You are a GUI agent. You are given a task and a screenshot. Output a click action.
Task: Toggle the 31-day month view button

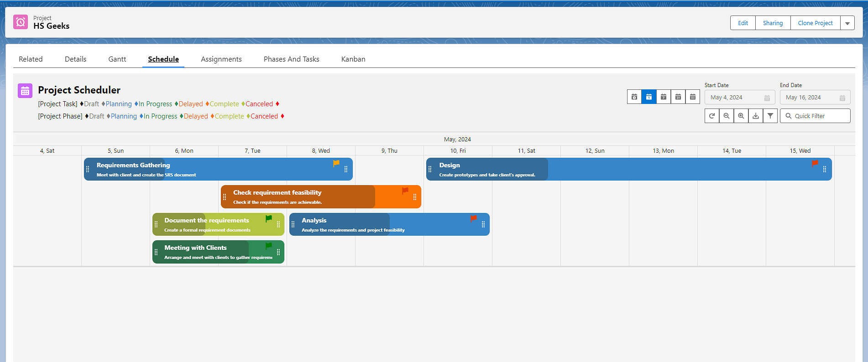coord(678,97)
